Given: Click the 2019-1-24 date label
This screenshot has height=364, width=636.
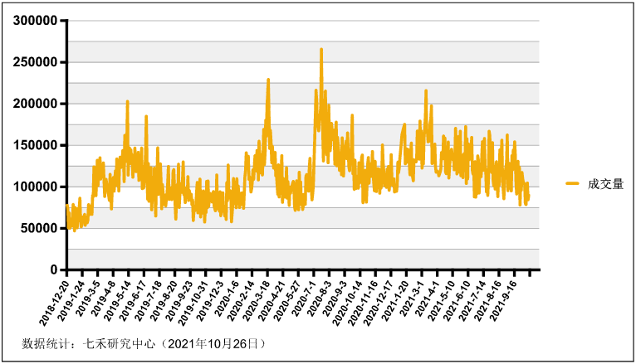Looking at the screenshot, I should point(71,300).
